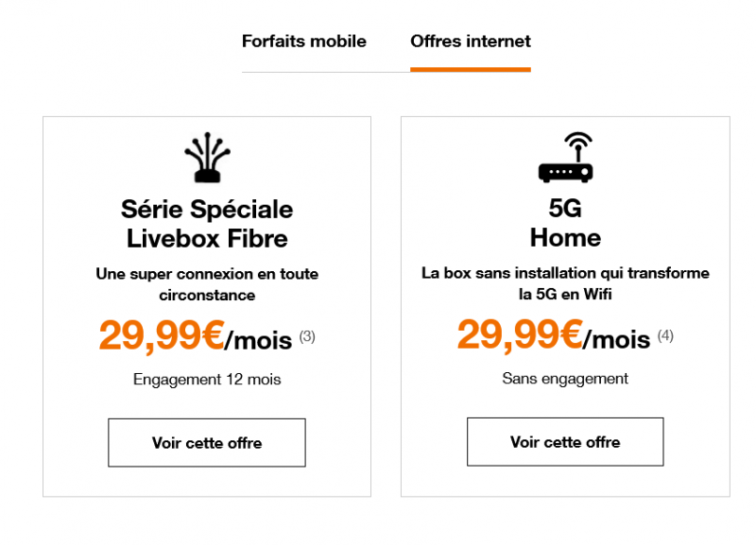The image size is (756, 545).
Task: Click the base of the fiber cable icon
Action: click(x=207, y=175)
